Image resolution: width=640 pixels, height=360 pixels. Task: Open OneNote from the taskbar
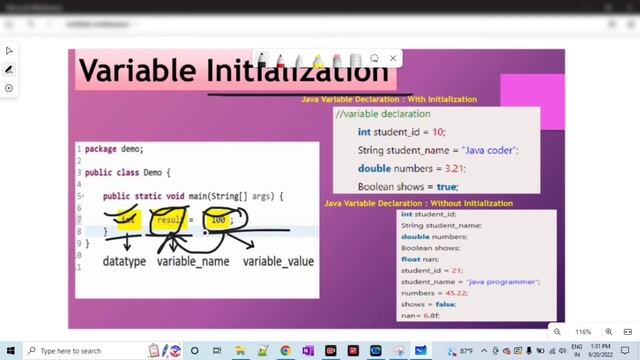coord(308,351)
